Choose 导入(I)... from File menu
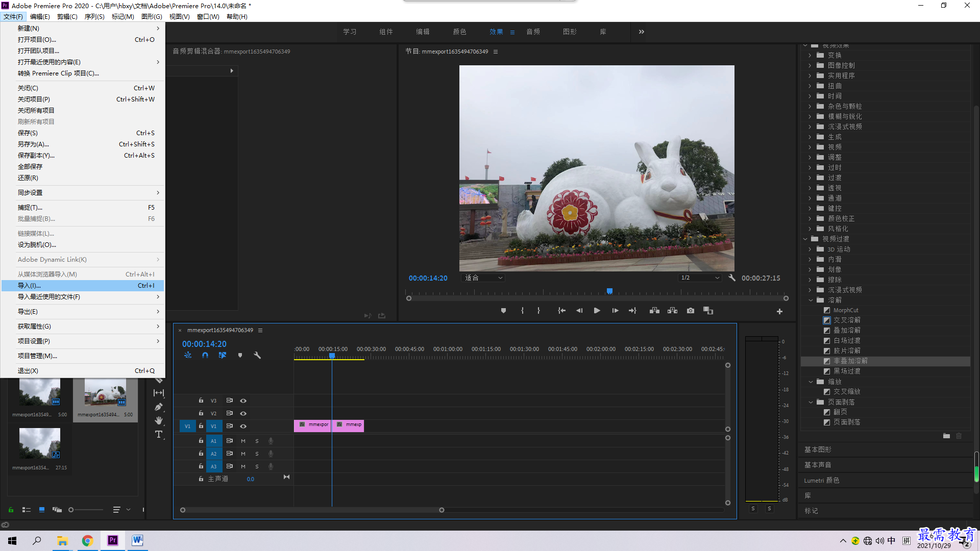The image size is (980, 551). [83, 286]
